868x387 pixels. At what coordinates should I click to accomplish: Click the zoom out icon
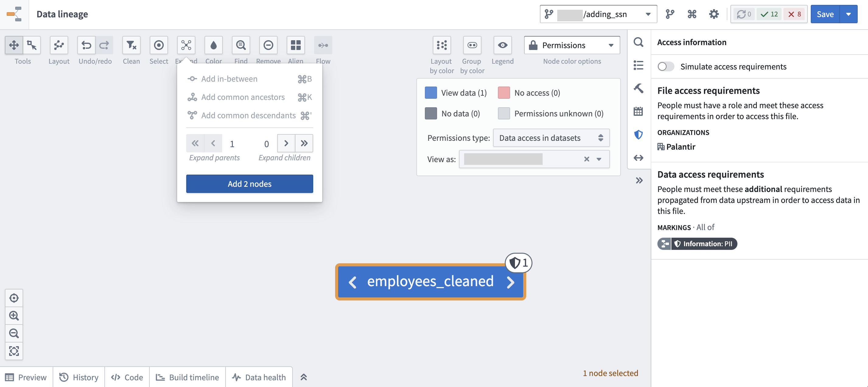[14, 333]
